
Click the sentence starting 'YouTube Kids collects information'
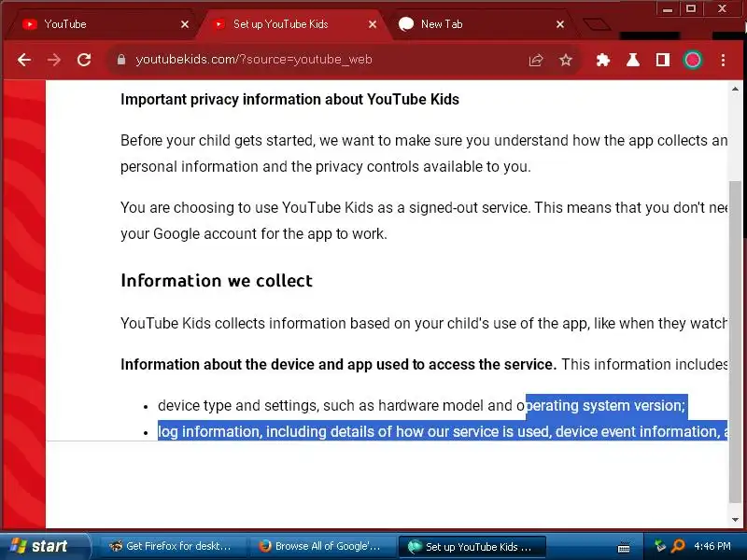click(424, 323)
